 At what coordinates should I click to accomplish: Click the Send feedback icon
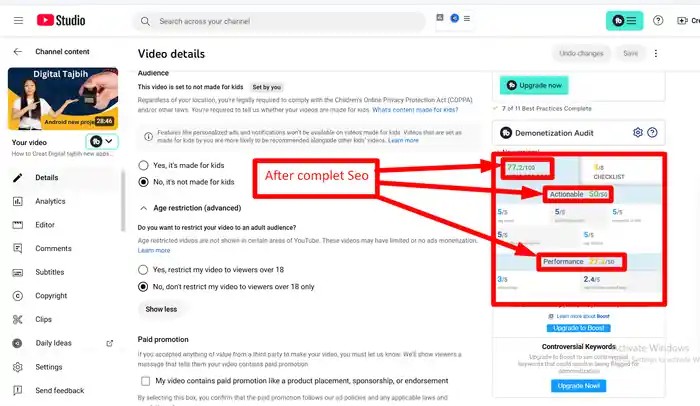(x=17, y=390)
